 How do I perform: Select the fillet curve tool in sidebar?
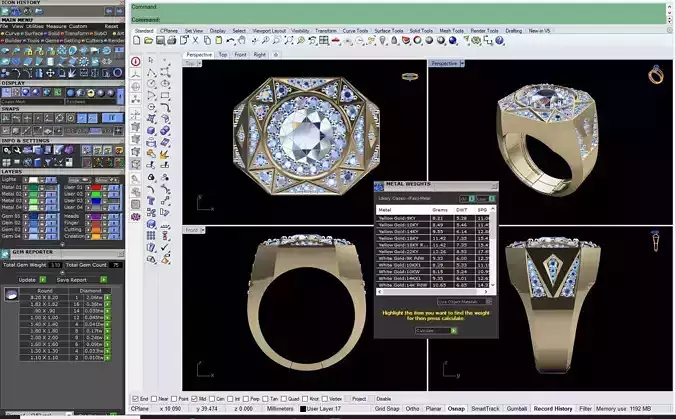pyautogui.click(x=165, y=107)
